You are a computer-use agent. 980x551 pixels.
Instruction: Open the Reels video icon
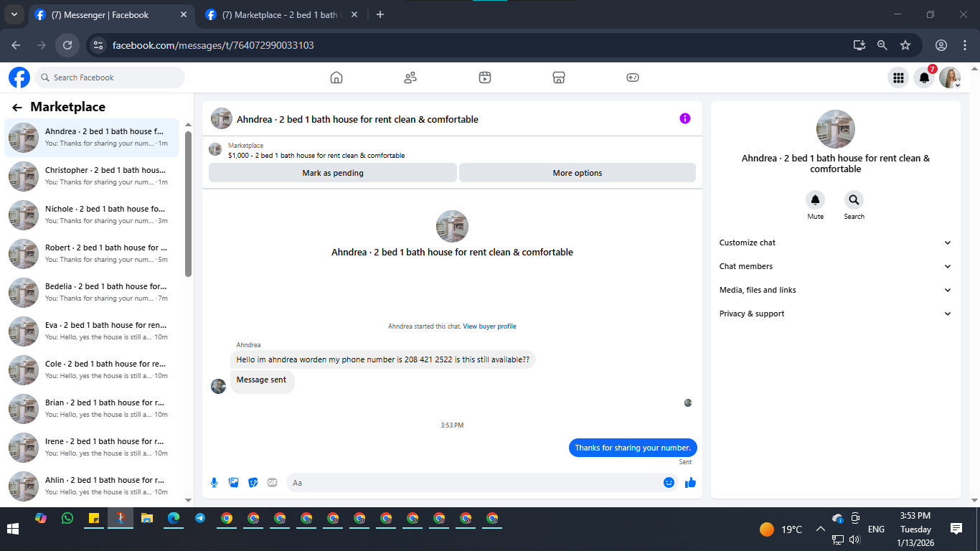coord(485,77)
